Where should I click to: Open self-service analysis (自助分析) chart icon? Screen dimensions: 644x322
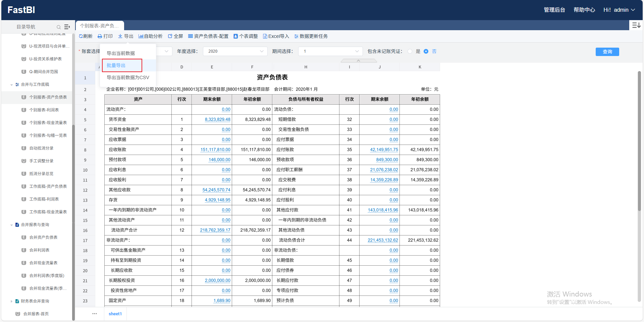point(141,36)
